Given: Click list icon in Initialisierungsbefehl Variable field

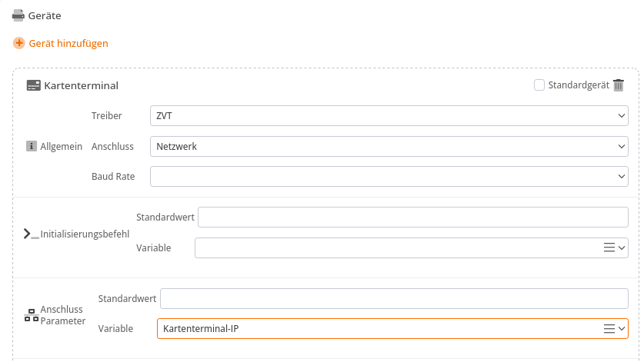Looking at the screenshot, I should 609,247.
